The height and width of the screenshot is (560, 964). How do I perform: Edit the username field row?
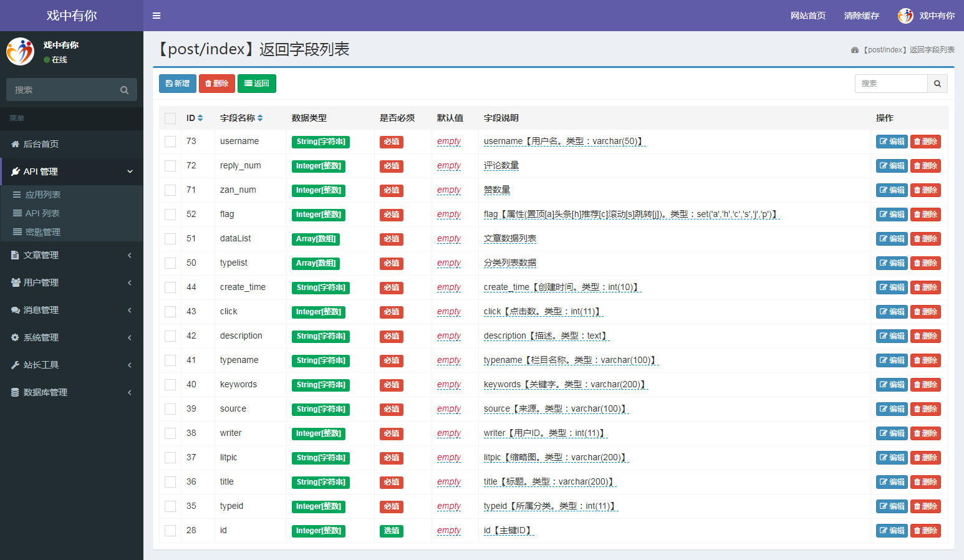coord(892,142)
